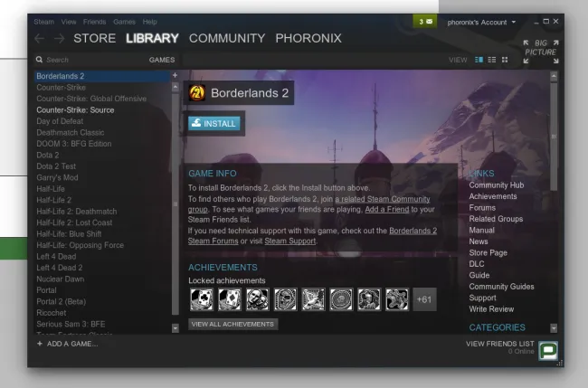
Task: Go back with the left arrow
Action: (x=40, y=38)
